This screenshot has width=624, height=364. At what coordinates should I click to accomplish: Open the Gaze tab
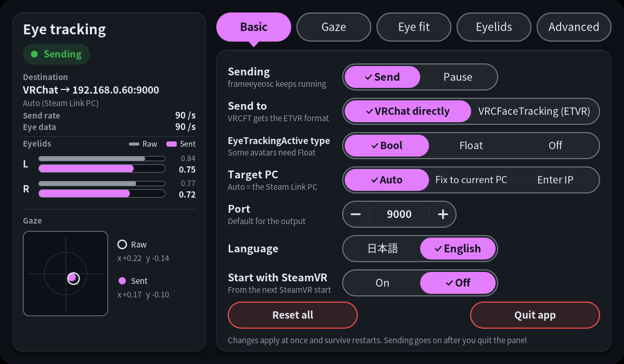click(334, 27)
